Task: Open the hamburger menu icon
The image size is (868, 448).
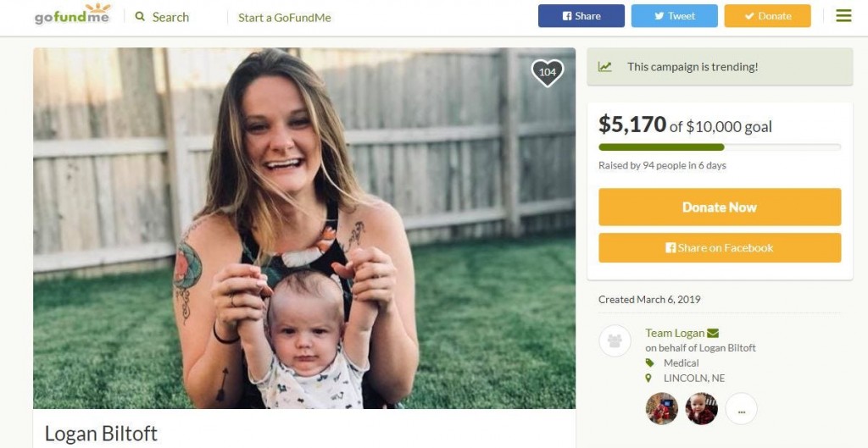Action: coord(843,16)
